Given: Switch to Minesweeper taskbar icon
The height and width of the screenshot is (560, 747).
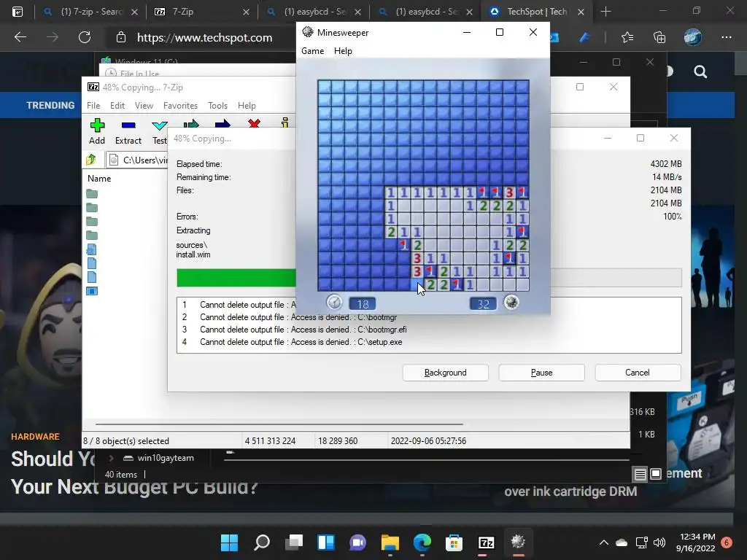Looking at the screenshot, I should (518, 542).
